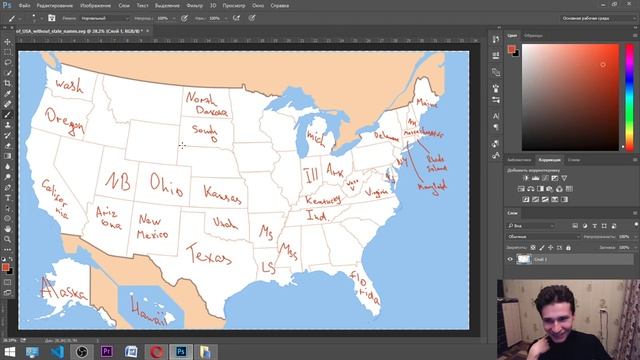Switch to the Библиотеки tab
The image size is (640, 360).
pyautogui.click(x=519, y=160)
